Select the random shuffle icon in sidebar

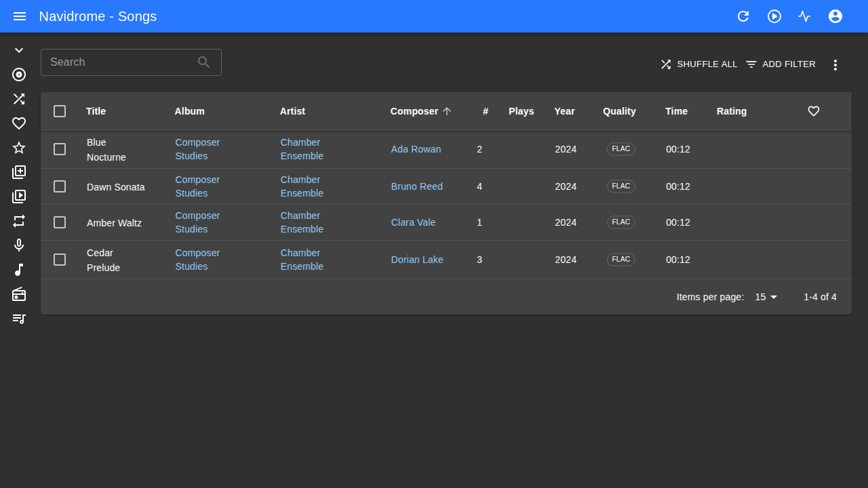(x=19, y=99)
